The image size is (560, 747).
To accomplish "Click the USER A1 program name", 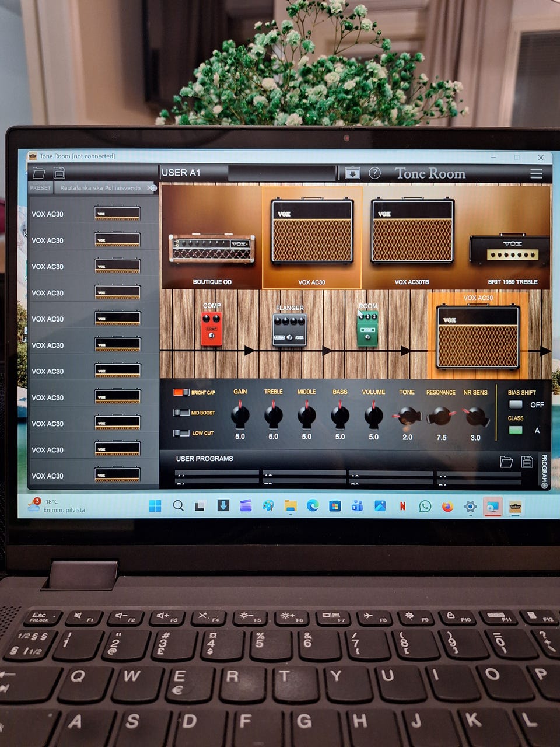I will 181,173.
